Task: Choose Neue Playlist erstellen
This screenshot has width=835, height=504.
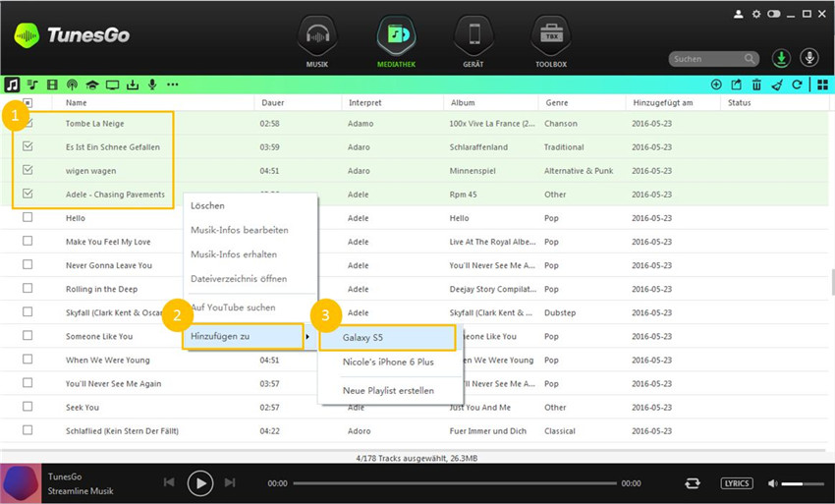Action: pos(390,390)
